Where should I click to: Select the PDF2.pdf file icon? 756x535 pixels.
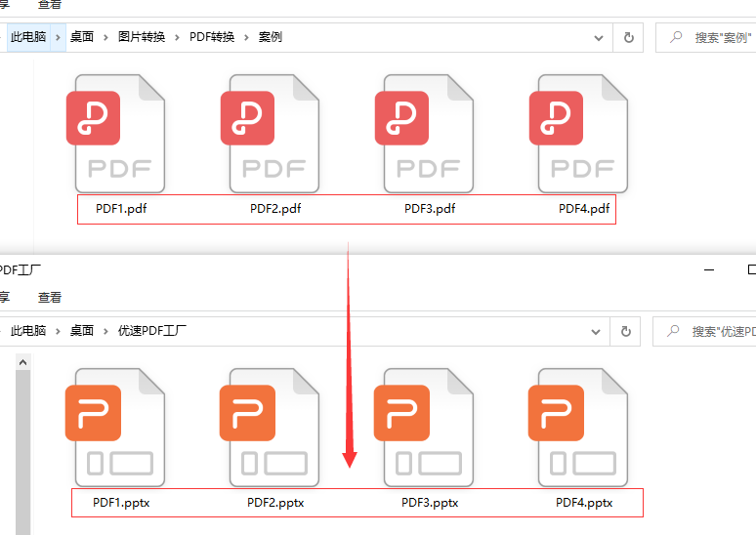click(x=270, y=134)
